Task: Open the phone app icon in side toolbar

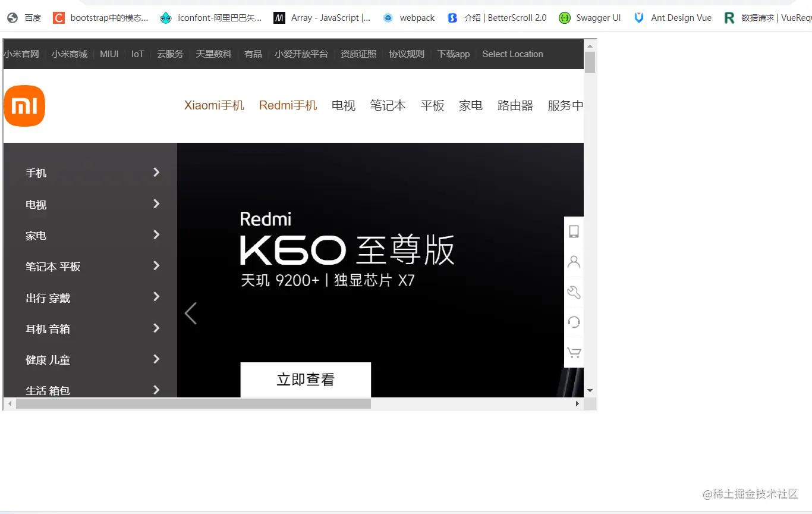Action: click(x=574, y=231)
